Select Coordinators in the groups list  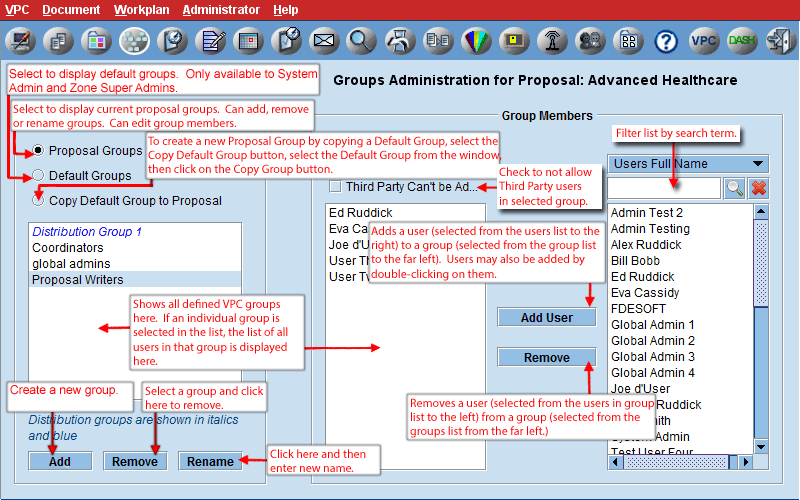pyautogui.click(x=135, y=247)
